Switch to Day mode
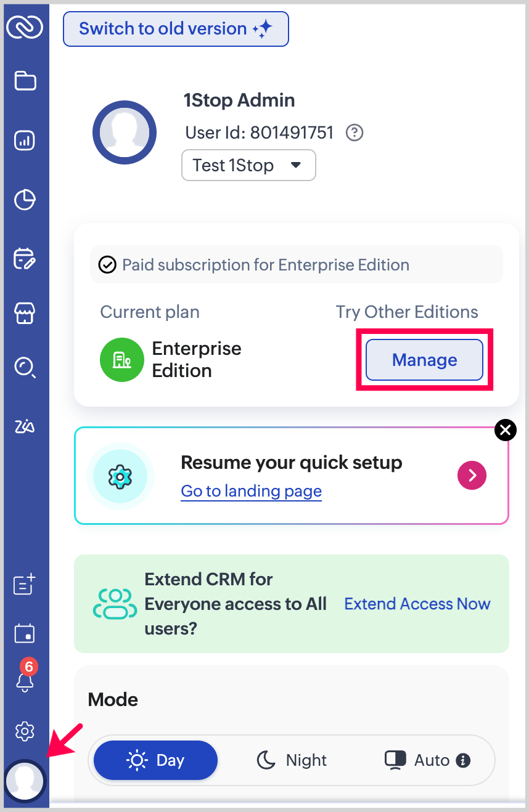Viewport: 529px width, 812px height. [x=156, y=760]
